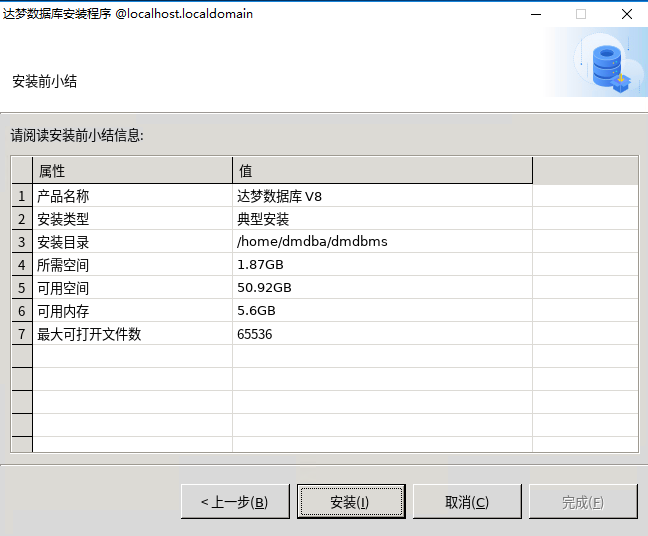
Task: Select the 1.87GB required space value
Action: [261, 265]
